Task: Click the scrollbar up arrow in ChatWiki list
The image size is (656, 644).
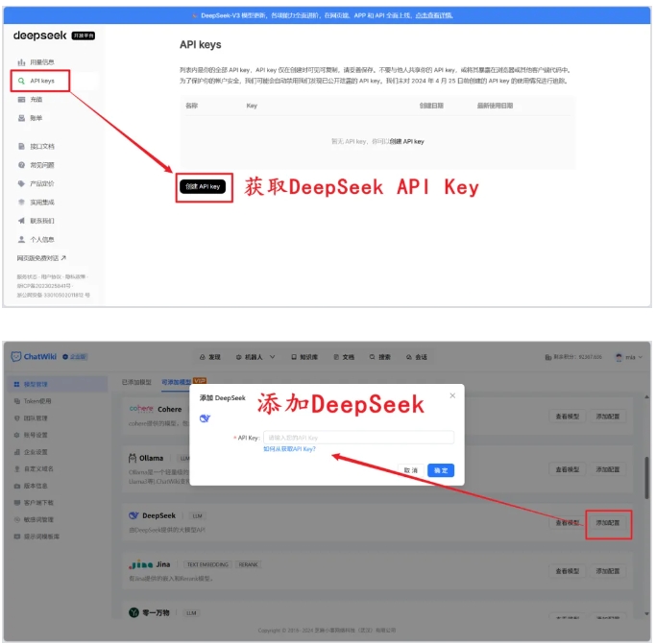Action: pyautogui.click(x=646, y=396)
